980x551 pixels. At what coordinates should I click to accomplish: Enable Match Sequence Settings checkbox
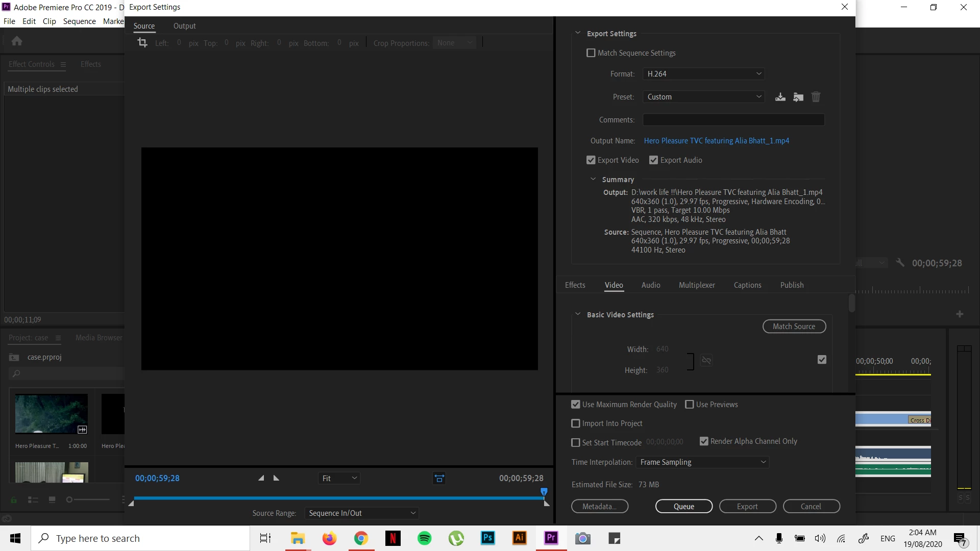tap(591, 53)
